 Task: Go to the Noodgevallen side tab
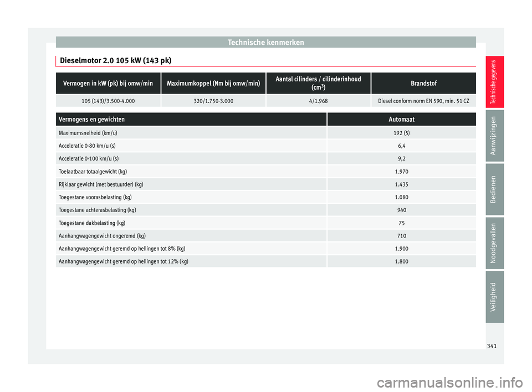click(494, 243)
